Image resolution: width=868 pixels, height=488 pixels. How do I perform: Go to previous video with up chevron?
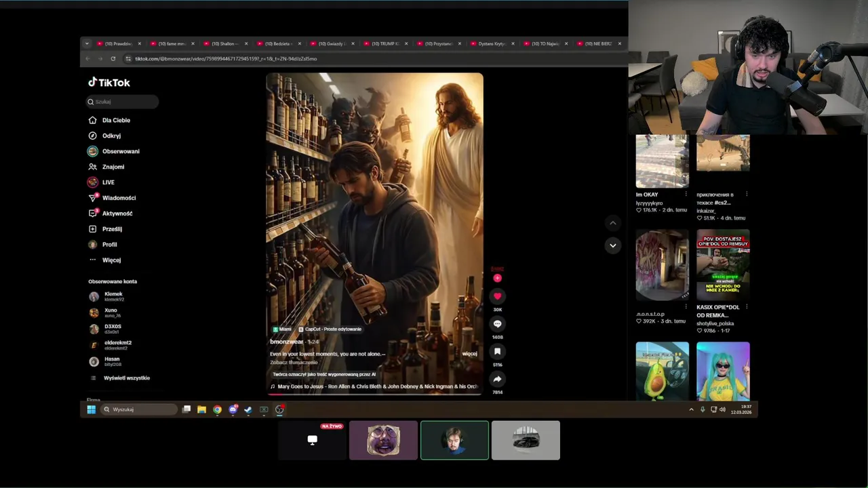(x=612, y=223)
